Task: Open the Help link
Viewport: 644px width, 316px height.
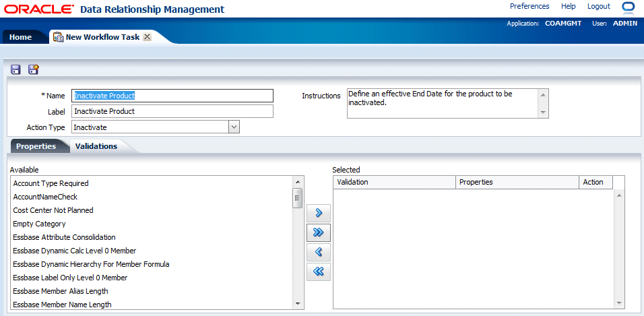Action: point(569,6)
